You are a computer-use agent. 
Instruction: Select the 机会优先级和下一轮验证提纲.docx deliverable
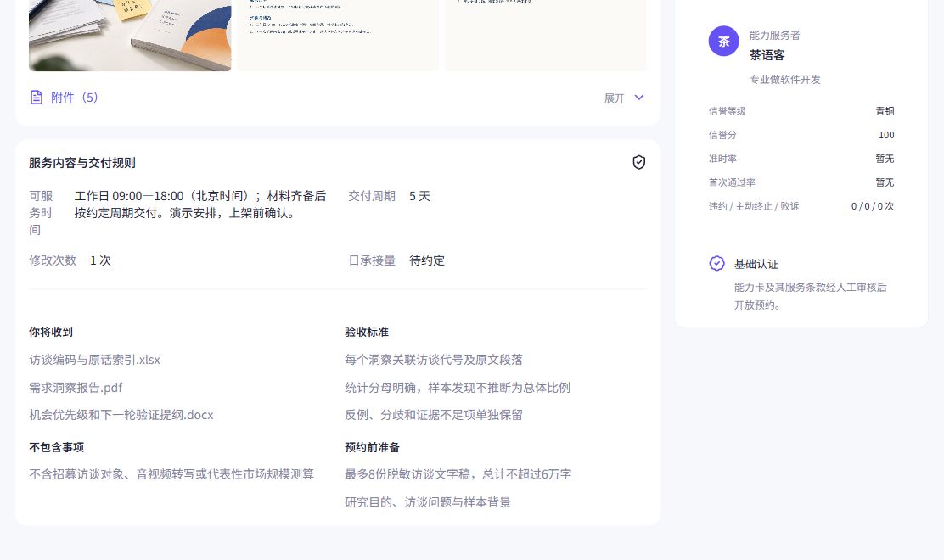121,415
